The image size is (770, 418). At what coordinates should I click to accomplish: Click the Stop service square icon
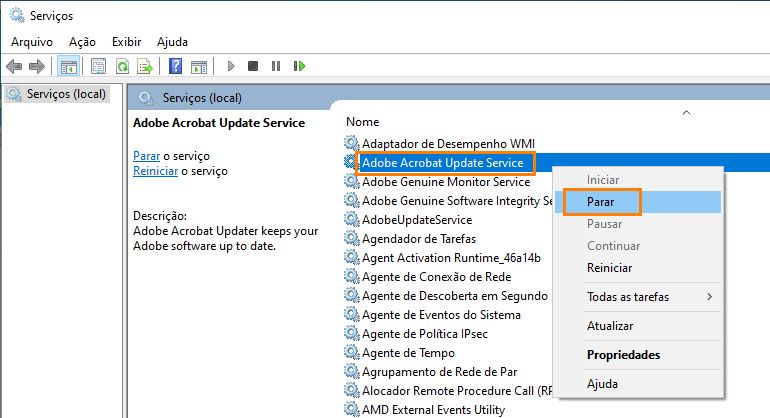click(253, 66)
